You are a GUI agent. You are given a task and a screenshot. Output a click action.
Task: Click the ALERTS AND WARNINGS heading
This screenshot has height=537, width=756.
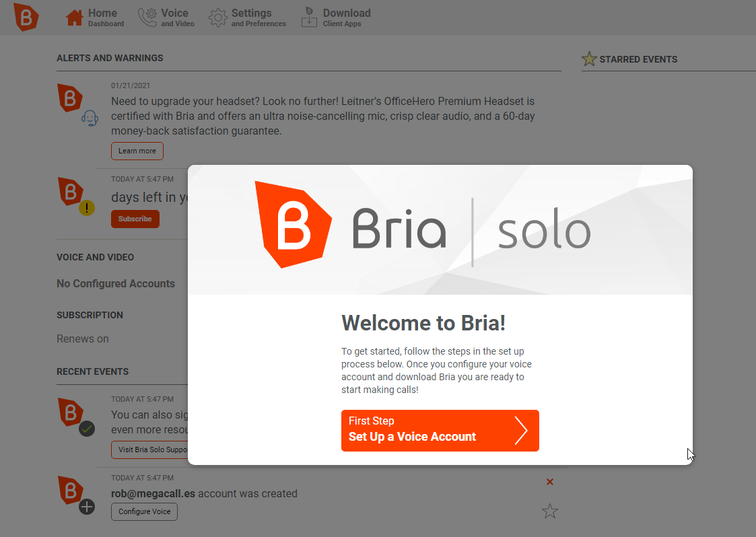point(110,58)
